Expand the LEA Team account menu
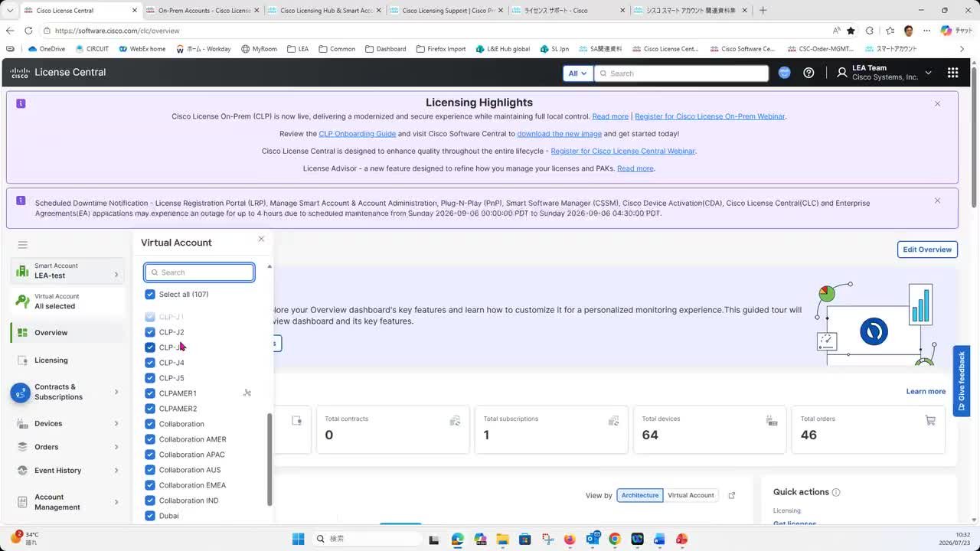 884,73
